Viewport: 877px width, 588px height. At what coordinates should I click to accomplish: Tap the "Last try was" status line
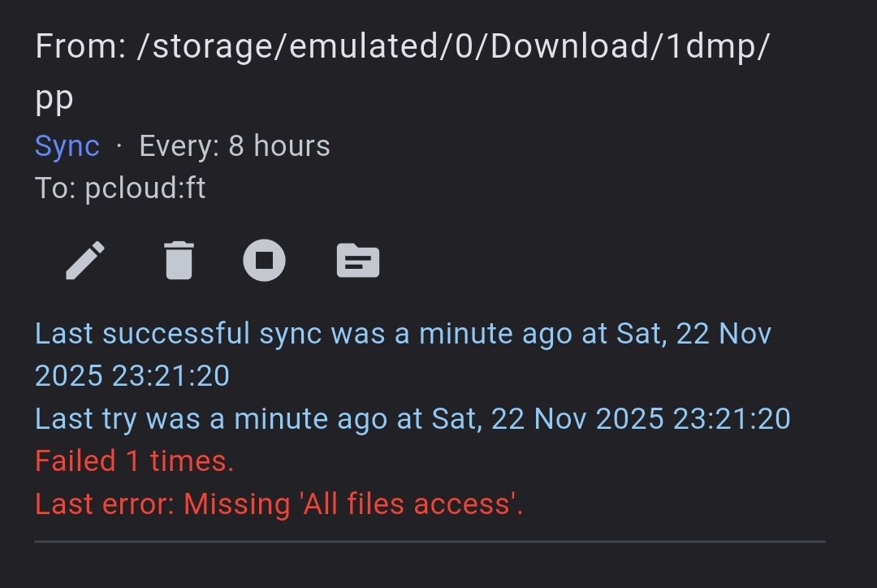point(122,419)
